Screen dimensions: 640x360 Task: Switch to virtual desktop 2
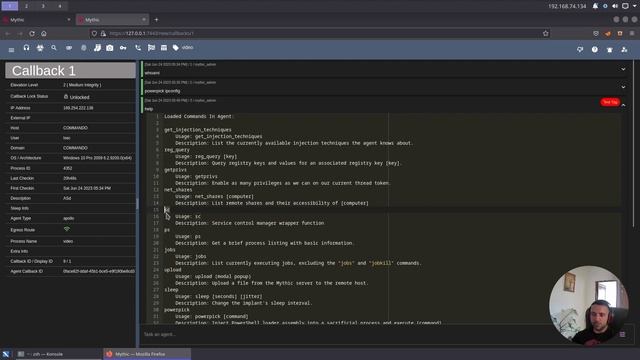pyautogui.click(x=27, y=6)
